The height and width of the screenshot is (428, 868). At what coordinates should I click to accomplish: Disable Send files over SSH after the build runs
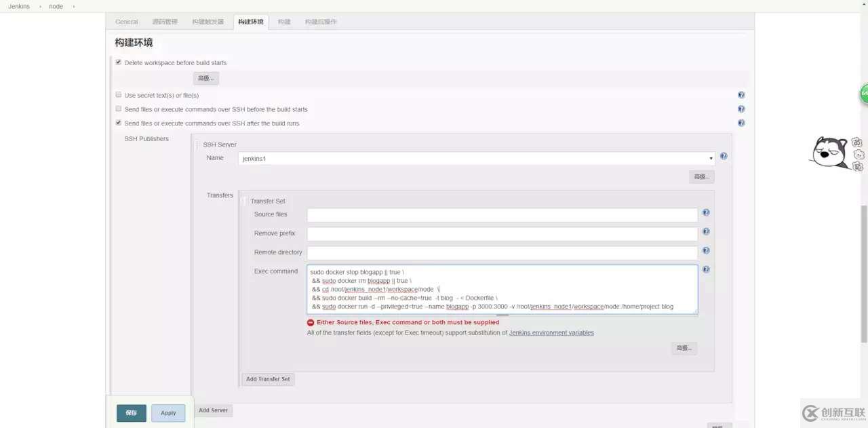(119, 123)
